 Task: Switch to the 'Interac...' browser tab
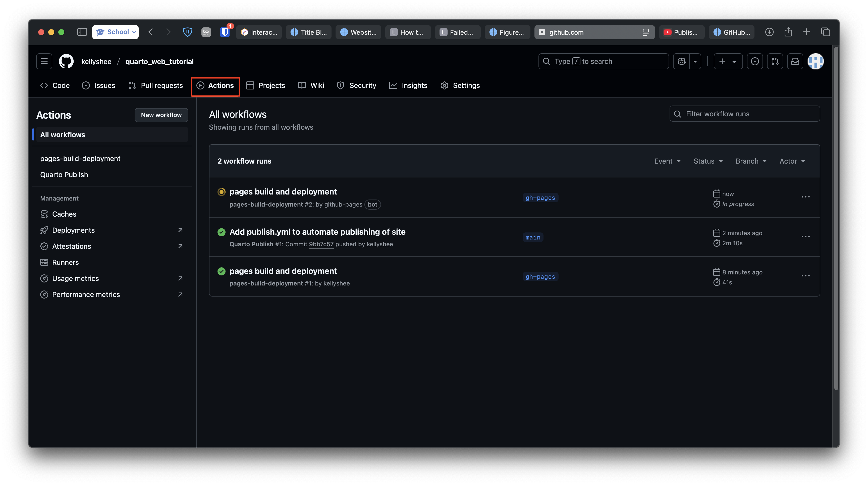(259, 32)
